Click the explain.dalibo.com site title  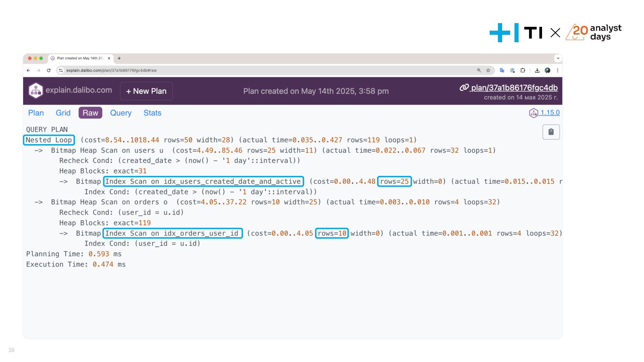pyautogui.click(x=79, y=90)
